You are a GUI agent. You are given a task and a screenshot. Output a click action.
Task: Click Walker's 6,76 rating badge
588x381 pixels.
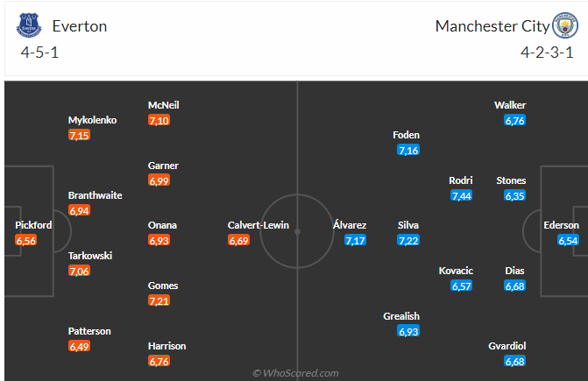click(x=514, y=120)
